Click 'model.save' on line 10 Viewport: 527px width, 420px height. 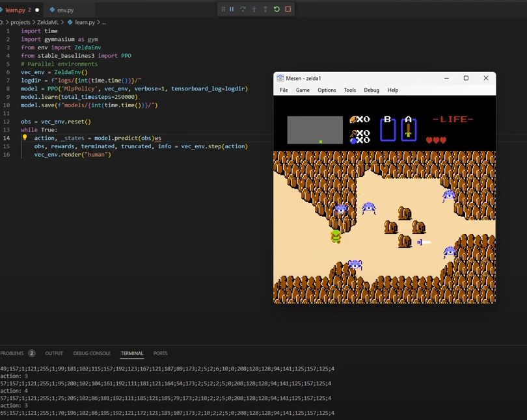37,105
